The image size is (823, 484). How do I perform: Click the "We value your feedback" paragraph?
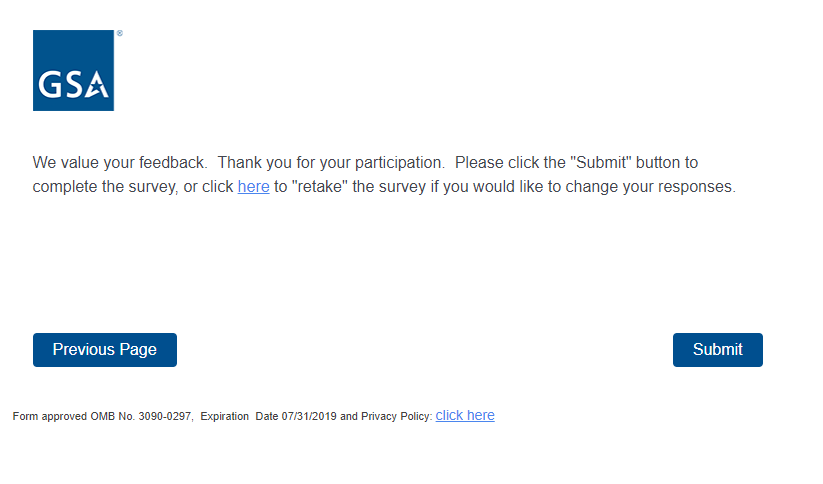(x=383, y=174)
